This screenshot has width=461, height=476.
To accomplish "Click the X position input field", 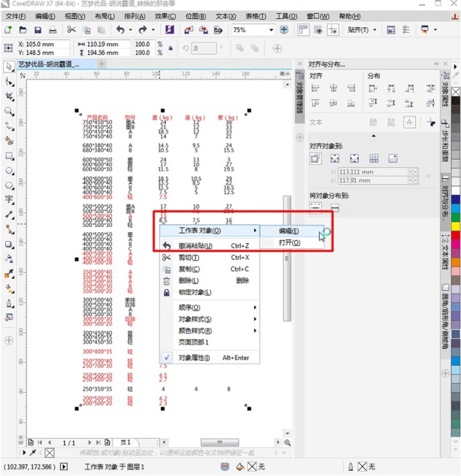I will coord(47,45).
